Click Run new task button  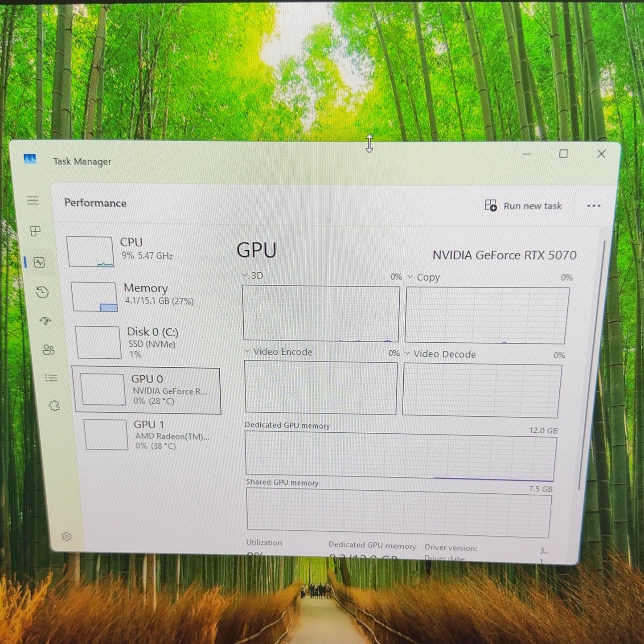coord(523,205)
